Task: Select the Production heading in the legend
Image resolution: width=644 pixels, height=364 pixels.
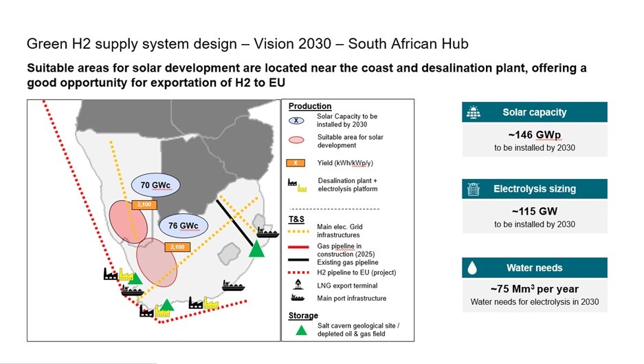Action: pos(310,106)
